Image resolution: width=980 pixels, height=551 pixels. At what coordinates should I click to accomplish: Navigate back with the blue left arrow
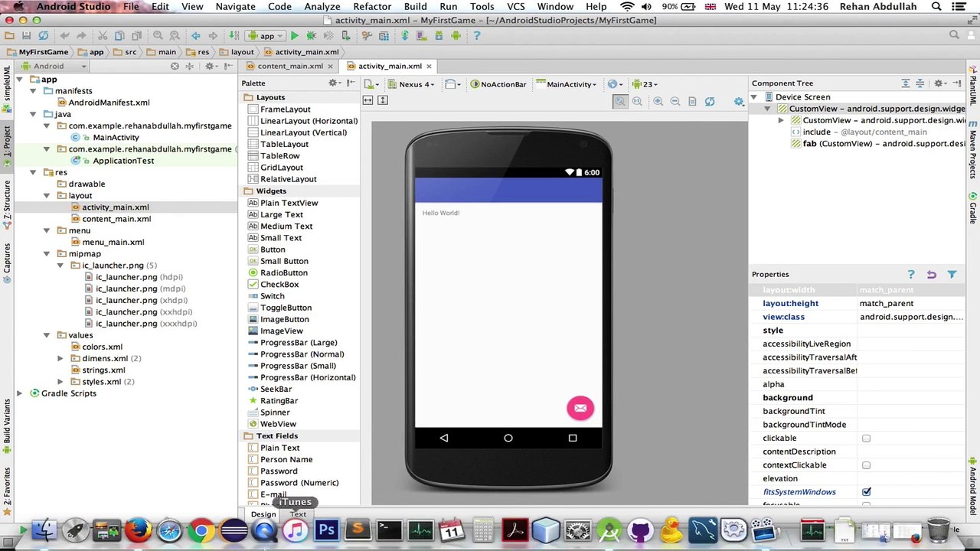[196, 36]
